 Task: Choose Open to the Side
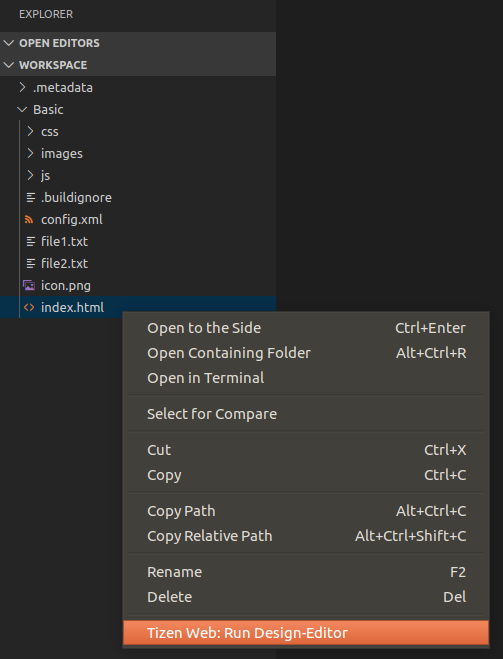tap(306, 328)
